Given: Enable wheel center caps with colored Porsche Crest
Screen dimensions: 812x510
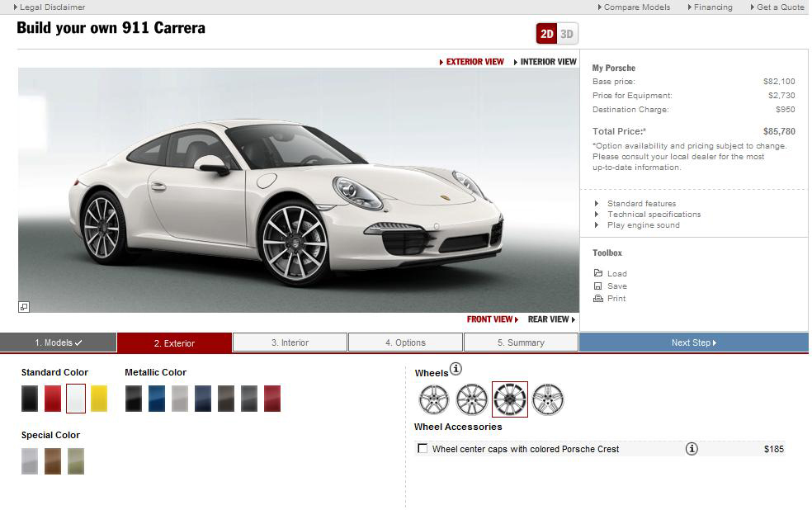Looking at the screenshot, I should [x=423, y=448].
